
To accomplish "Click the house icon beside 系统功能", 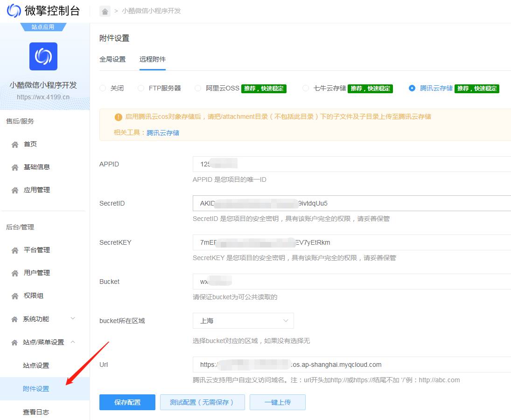I will [x=14, y=319].
